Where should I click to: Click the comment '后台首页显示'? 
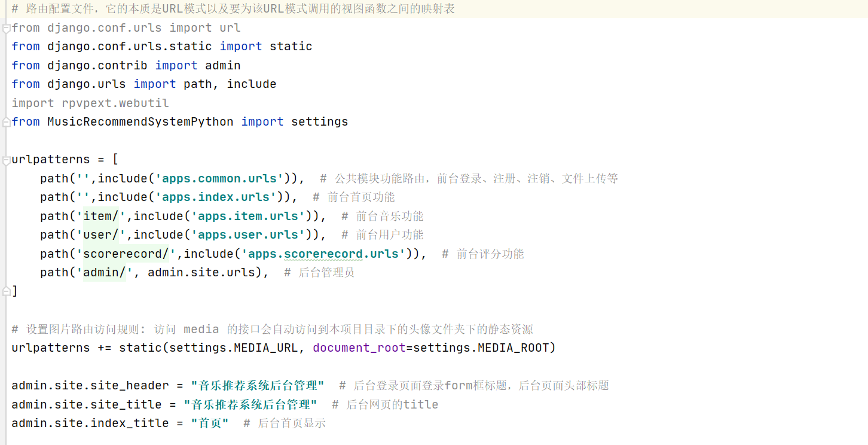tap(285, 423)
